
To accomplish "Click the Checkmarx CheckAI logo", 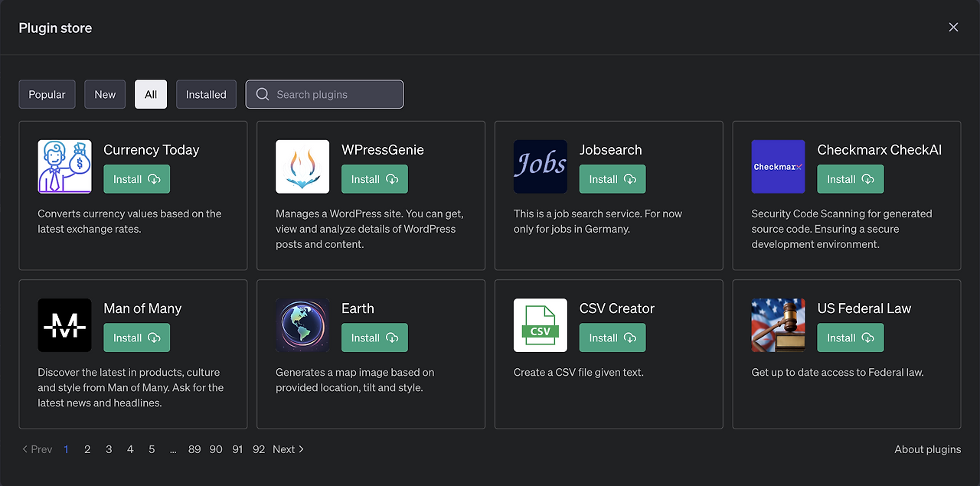I will (778, 167).
